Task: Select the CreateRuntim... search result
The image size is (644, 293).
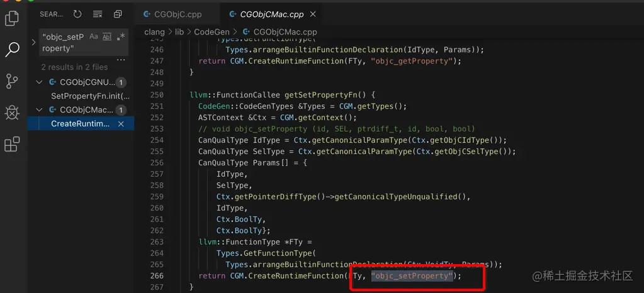Action: (x=81, y=123)
